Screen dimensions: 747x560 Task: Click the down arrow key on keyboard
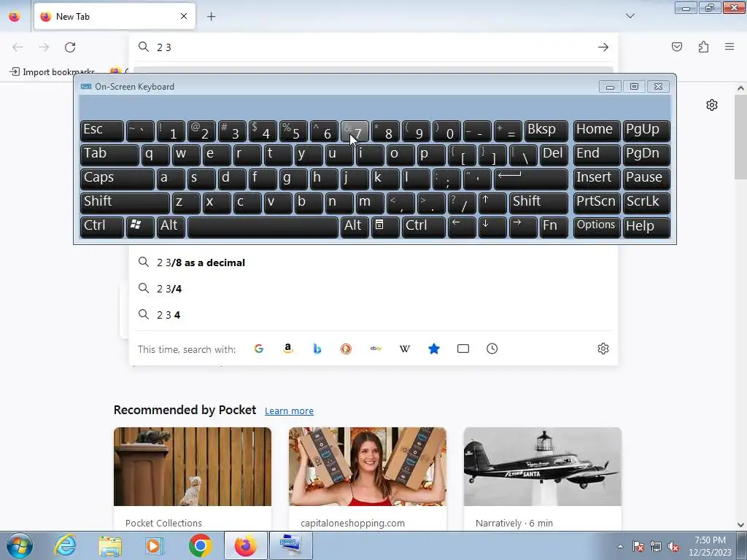click(x=492, y=226)
